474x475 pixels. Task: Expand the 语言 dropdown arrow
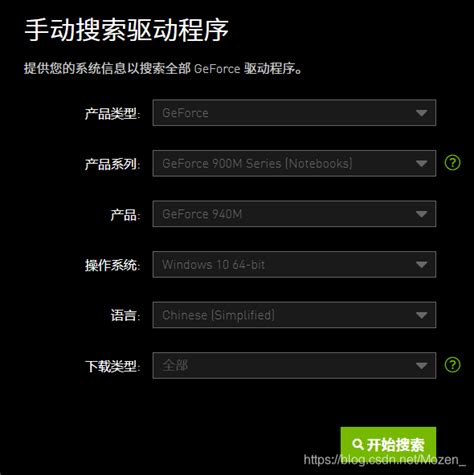click(x=421, y=315)
